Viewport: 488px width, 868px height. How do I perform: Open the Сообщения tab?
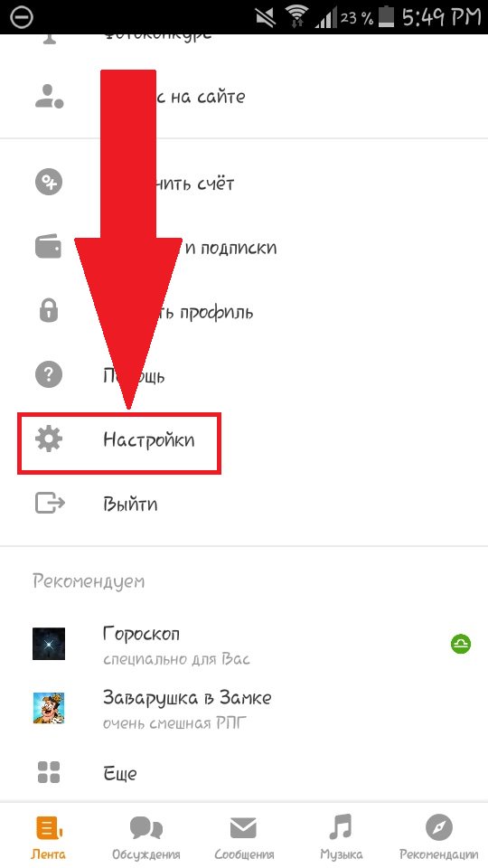[x=244, y=836]
